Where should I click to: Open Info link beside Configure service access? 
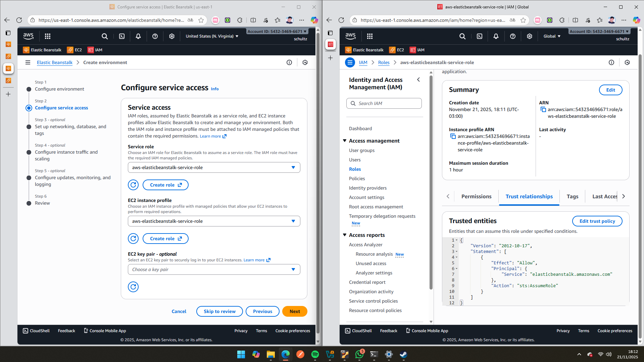(x=215, y=89)
